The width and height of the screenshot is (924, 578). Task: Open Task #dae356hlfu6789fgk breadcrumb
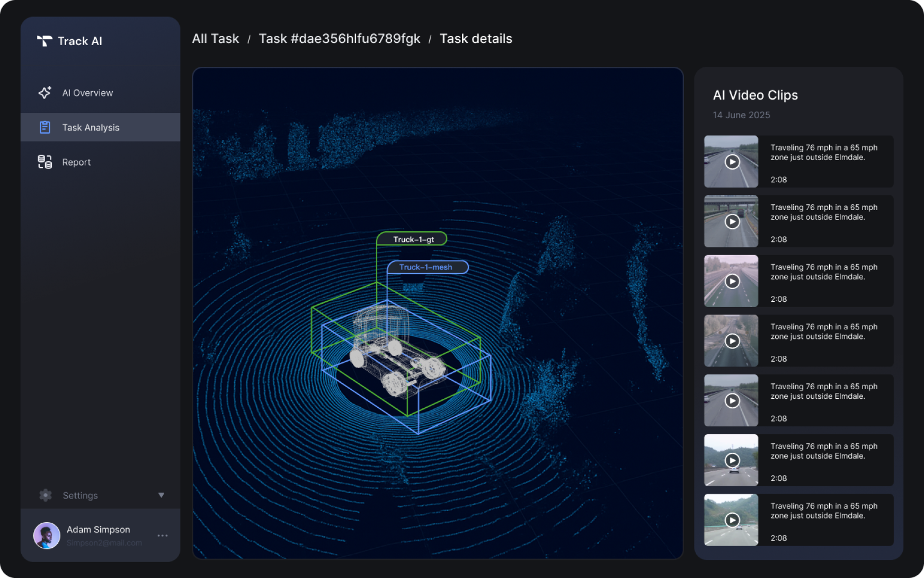tap(339, 39)
